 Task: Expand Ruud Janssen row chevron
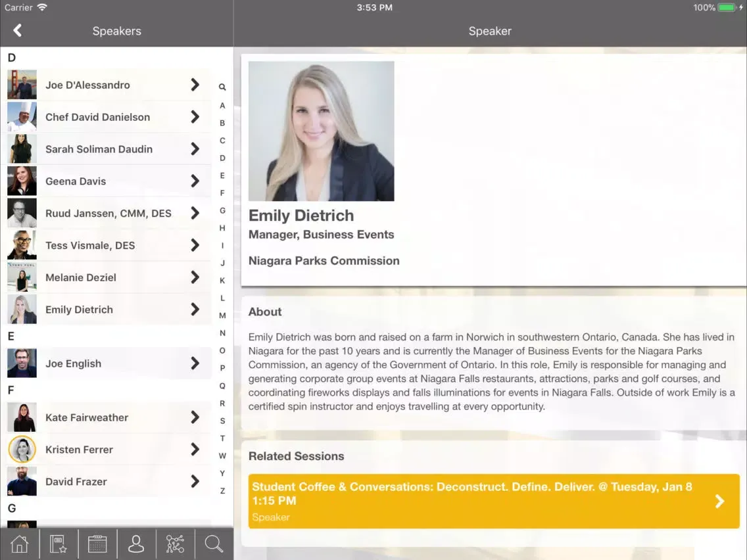pos(195,213)
